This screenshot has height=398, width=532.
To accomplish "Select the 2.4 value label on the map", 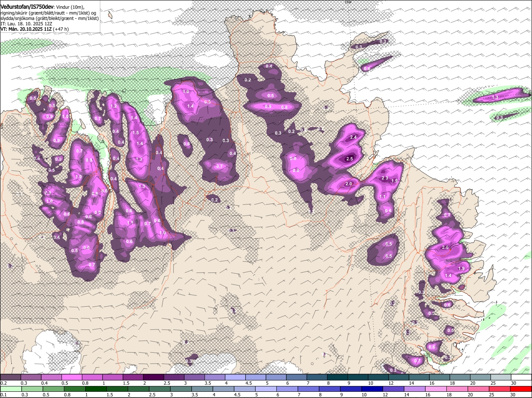I will point(354,137).
